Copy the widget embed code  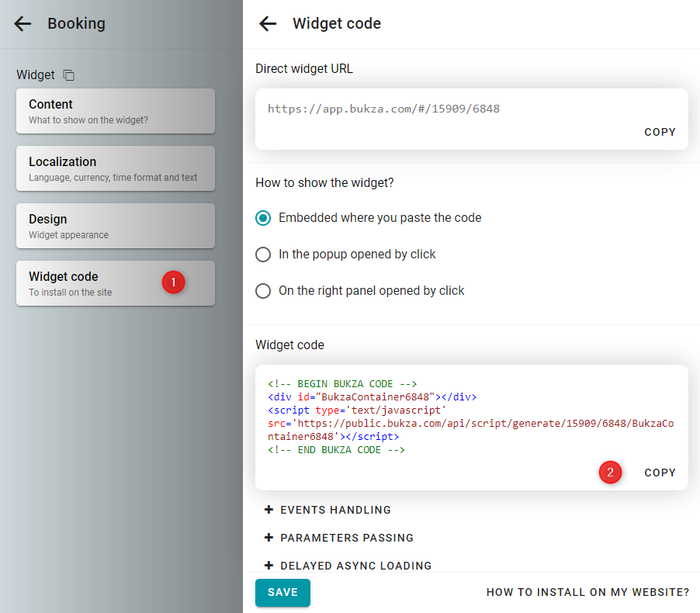(x=660, y=473)
